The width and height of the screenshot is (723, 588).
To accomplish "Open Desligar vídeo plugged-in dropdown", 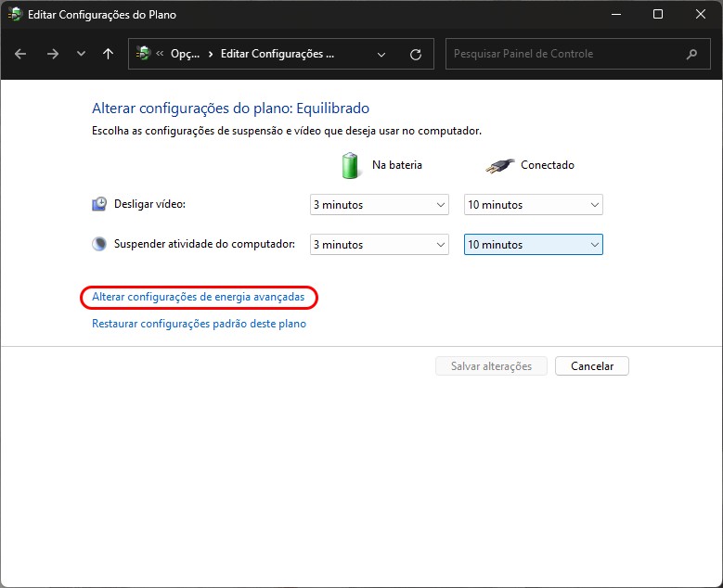I will tap(533, 205).
